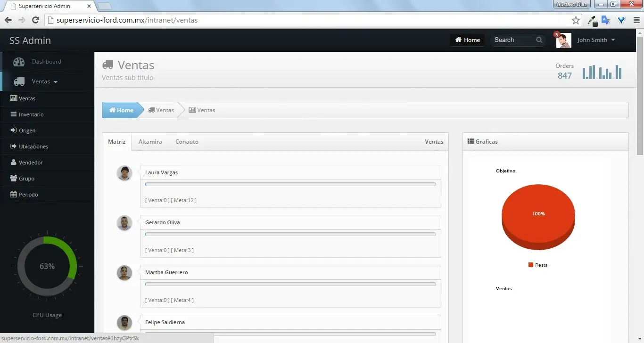
Task: Close the Superservicio Admin tab
Action: [89, 6]
